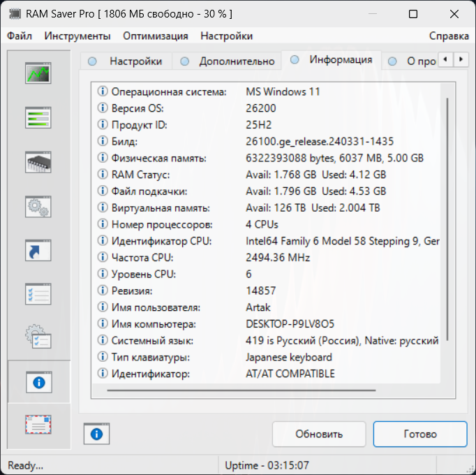Image resolution: width=476 pixels, height=475 pixels.
Task: Click the Uptime status bar entry
Action: tap(267, 465)
